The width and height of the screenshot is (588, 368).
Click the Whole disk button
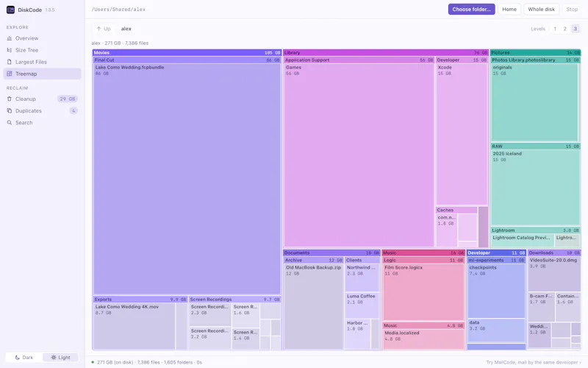tap(541, 10)
